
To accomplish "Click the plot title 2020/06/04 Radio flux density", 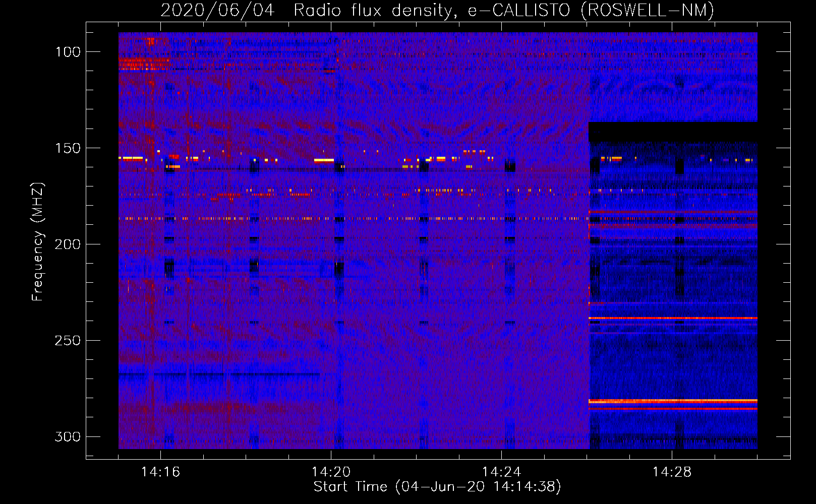I will pyautogui.click(x=437, y=10).
